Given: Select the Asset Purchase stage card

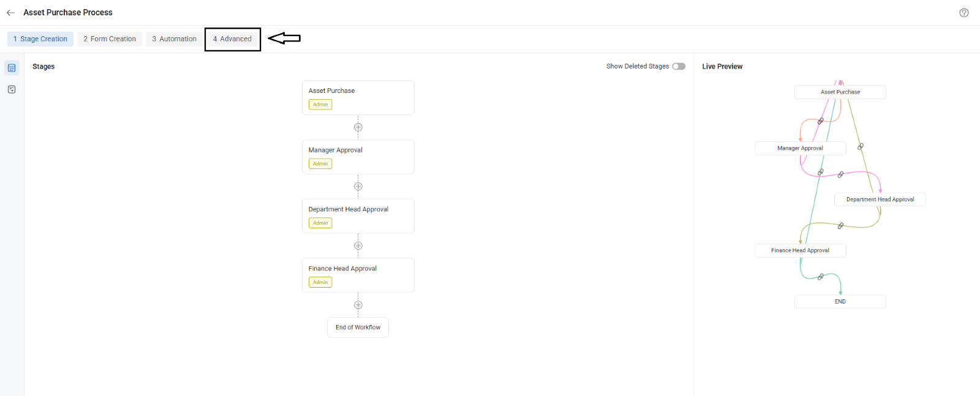Looking at the screenshot, I should pos(358,97).
